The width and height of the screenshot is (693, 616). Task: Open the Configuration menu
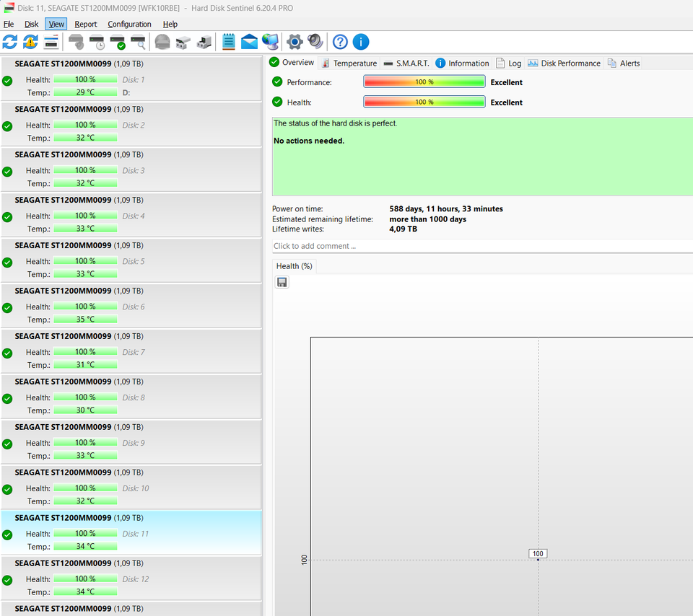click(x=129, y=24)
